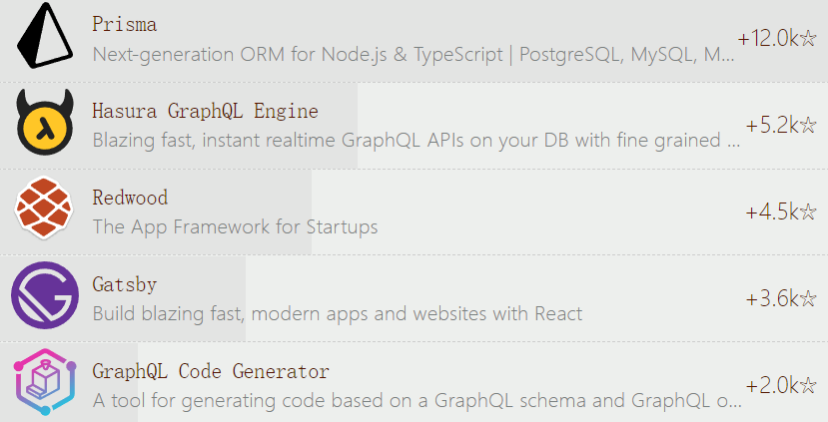Open the GraphQL Code Generator title link
This screenshot has width=828, height=422.
click(210, 371)
